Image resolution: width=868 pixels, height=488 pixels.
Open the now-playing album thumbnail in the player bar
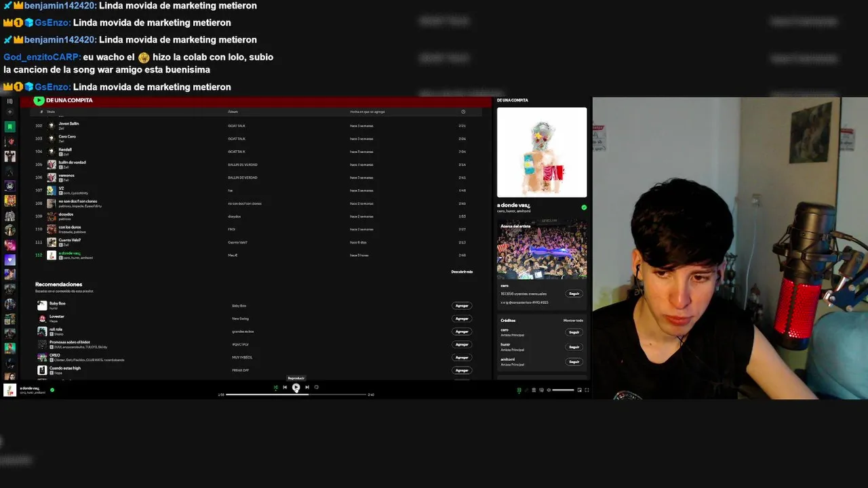coord(9,390)
